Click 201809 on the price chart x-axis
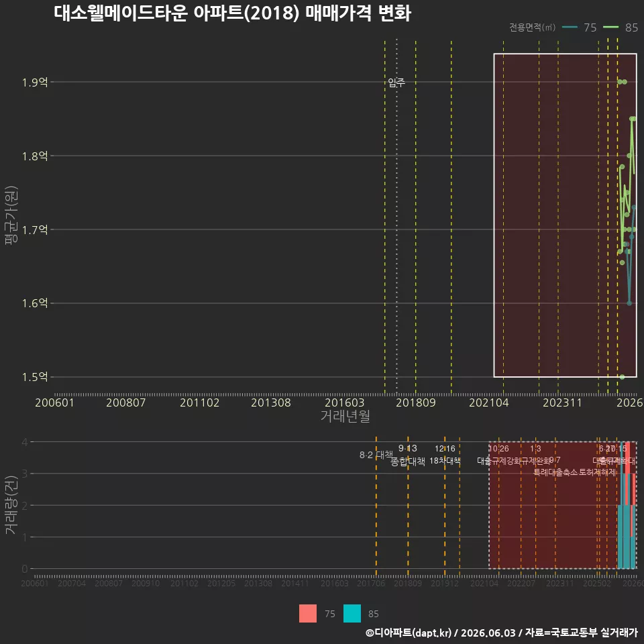Screen dimensions: 644x644 [416, 402]
